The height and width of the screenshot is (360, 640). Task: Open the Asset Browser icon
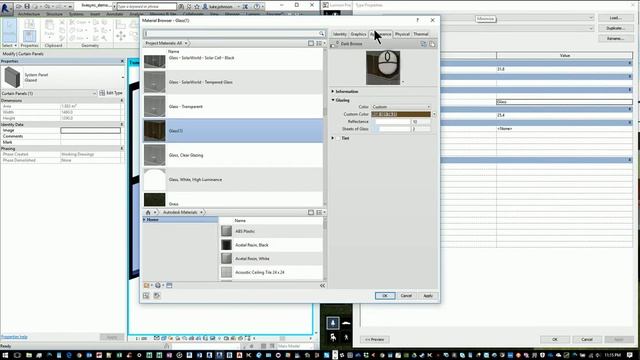point(169,285)
